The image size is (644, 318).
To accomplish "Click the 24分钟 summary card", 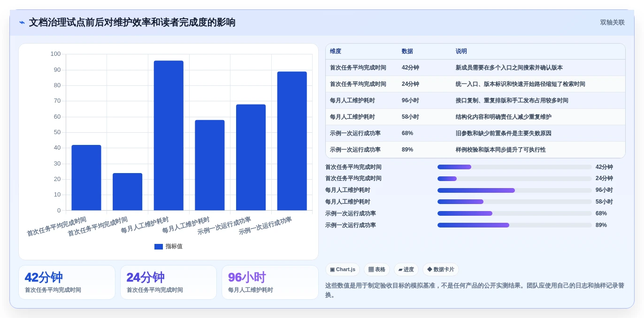I will click(x=169, y=282).
